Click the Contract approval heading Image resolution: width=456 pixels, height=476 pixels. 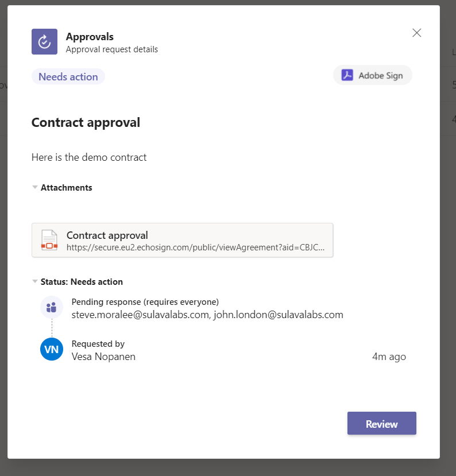[x=86, y=122]
